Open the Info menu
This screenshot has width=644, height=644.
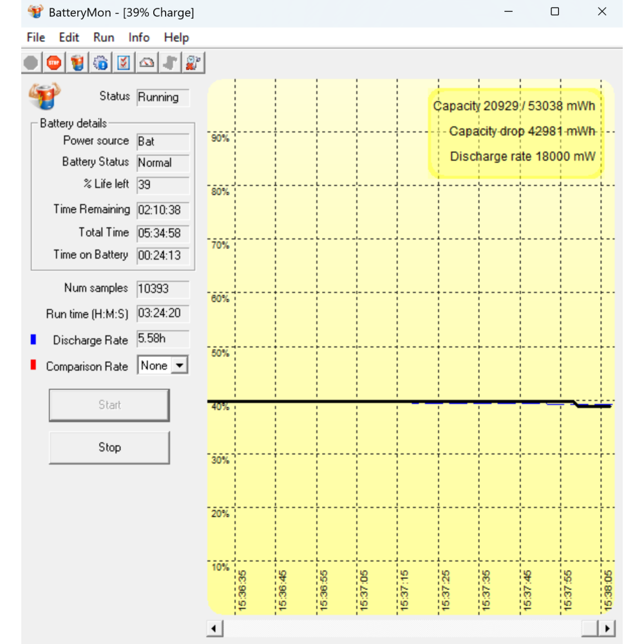(138, 37)
